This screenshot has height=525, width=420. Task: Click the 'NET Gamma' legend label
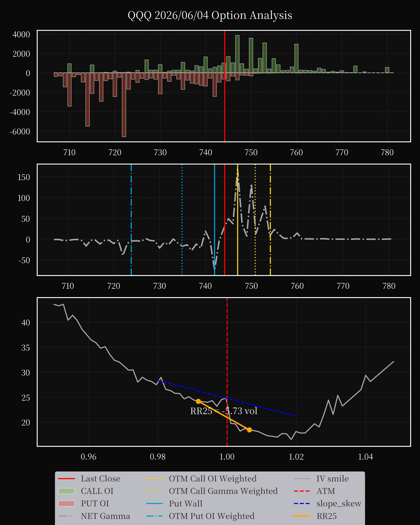(x=105, y=516)
